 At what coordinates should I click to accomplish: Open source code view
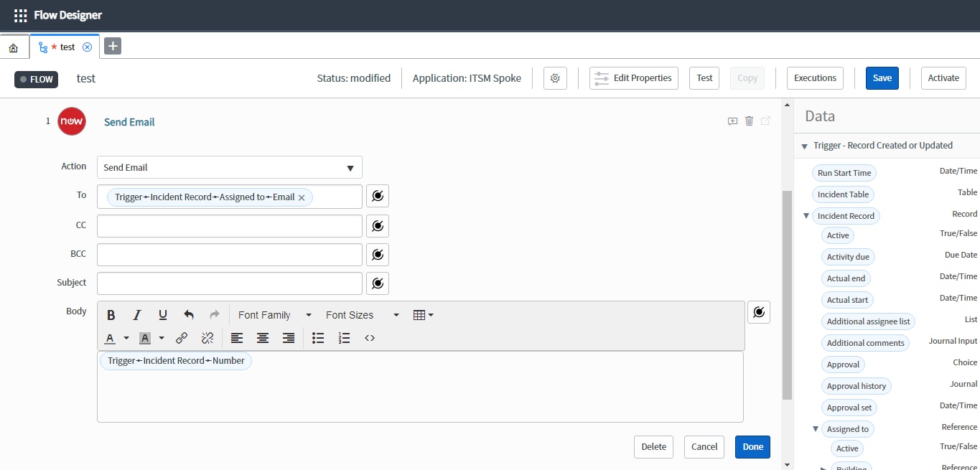[x=370, y=338]
